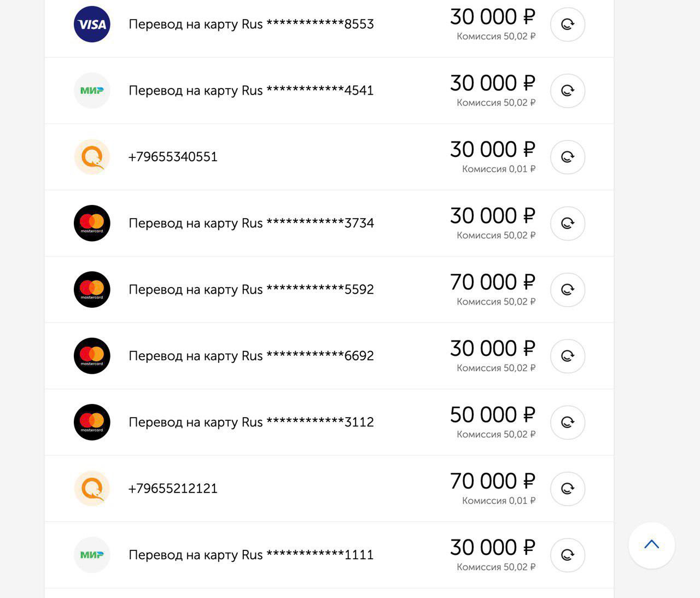Repeat the transfer to card ending 3734
The width and height of the screenshot is (700, 598).
coord(568,224)
